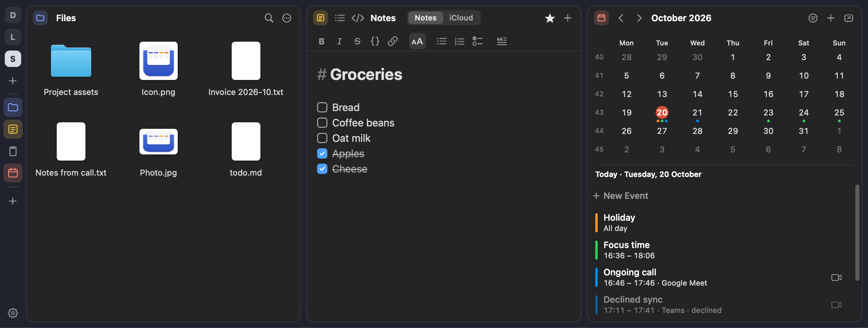868x328 pixels.
Task: Apply strikethrough formatting in Notes
Action: (x=357, y=41)
